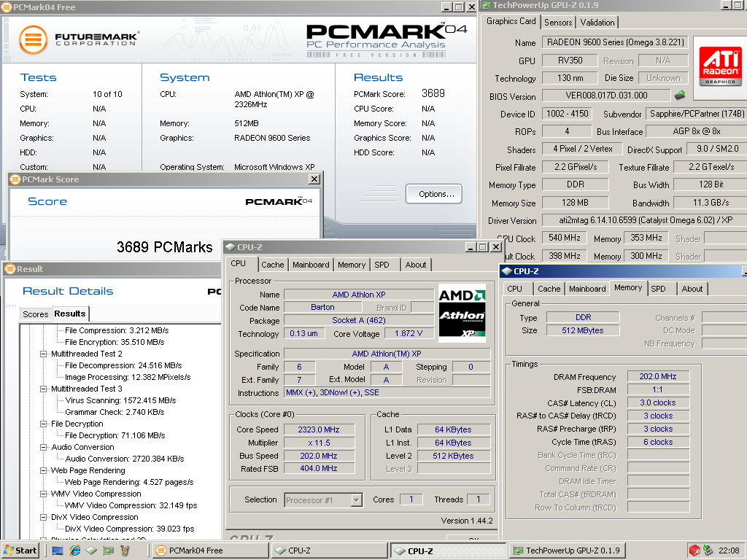Select the Results tab in the Result window
The width and height of the screenshot is (747, 560).
(x=69, y=314)
